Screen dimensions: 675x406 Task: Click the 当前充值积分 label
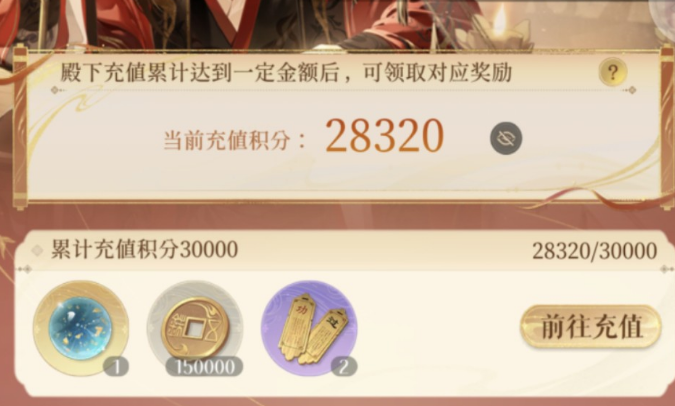234,140
